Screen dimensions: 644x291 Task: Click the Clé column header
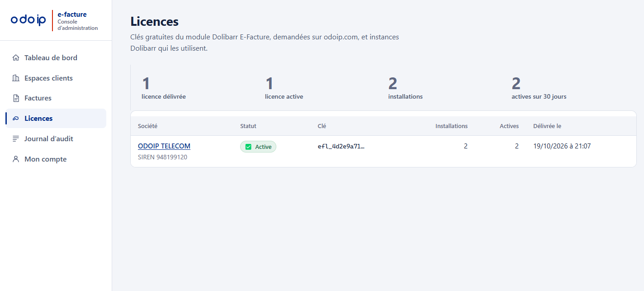[x=322, y=126]
